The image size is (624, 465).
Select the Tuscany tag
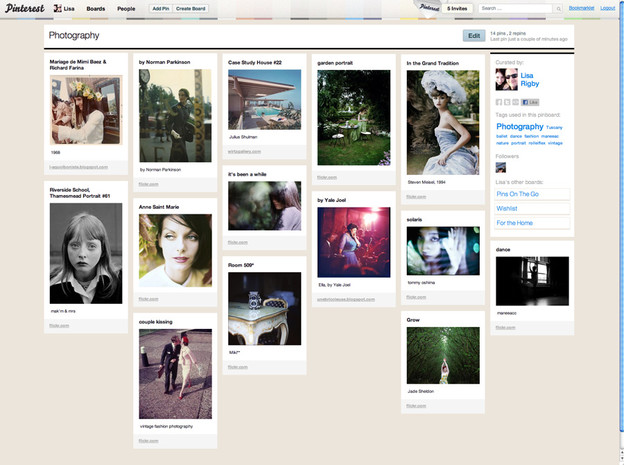coord(554,128)
